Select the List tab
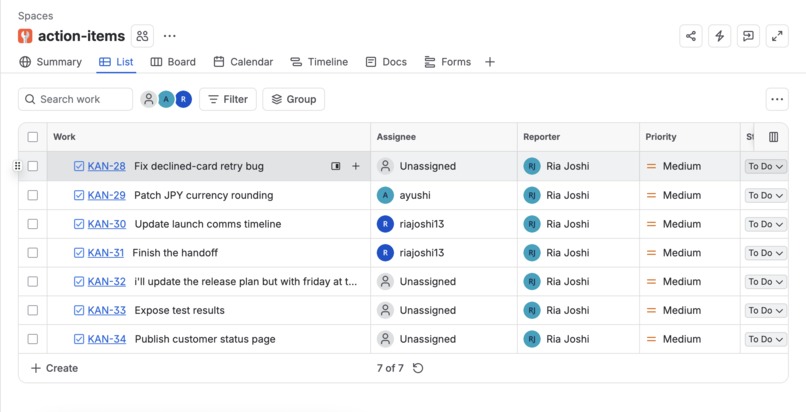806x412 pixels. 116,62
